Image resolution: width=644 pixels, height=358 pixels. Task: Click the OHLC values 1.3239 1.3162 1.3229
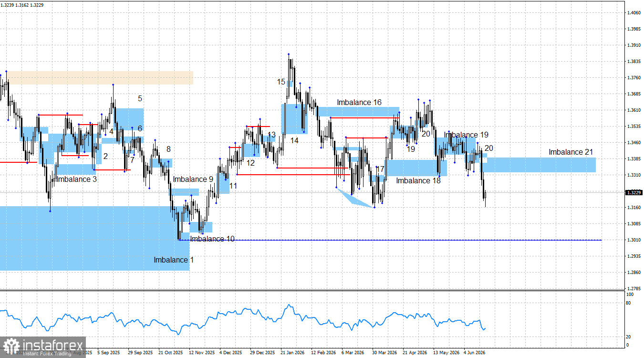point(21,5)
